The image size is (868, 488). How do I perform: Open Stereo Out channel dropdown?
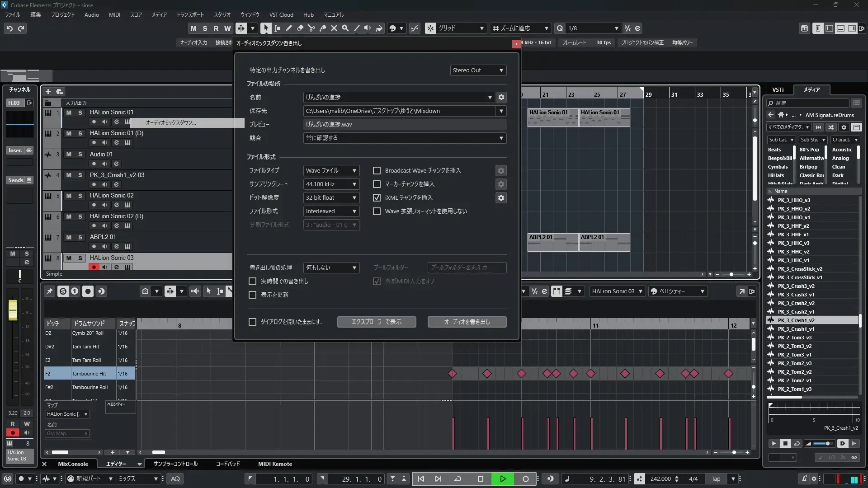(x=478, y=70)
